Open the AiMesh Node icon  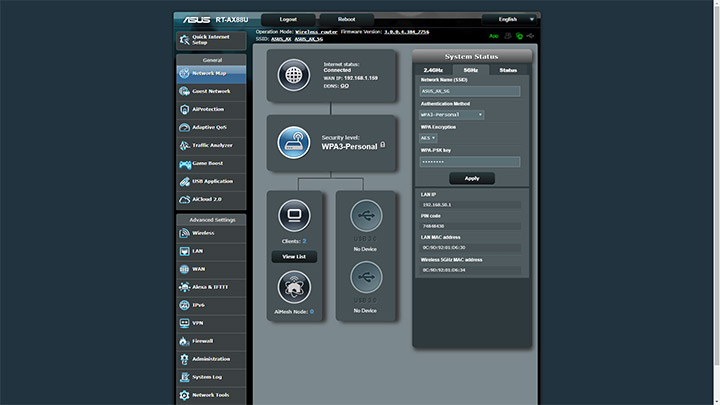pyautogui.click(x=294, y=286)
